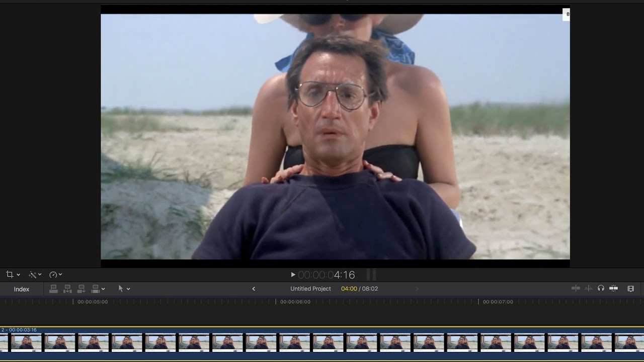Click the append clip edit icon
This screenshot has height=362, width=644.
81,289
